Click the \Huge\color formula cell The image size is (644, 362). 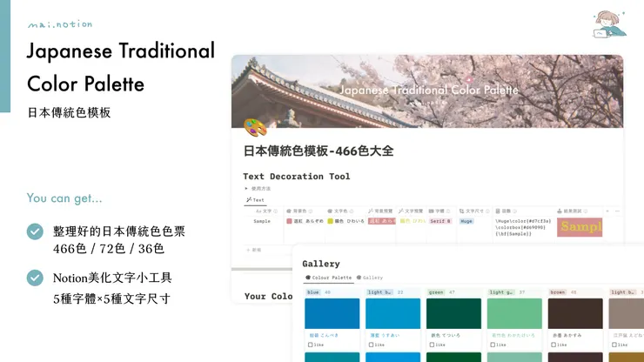(x=523, y=227)
